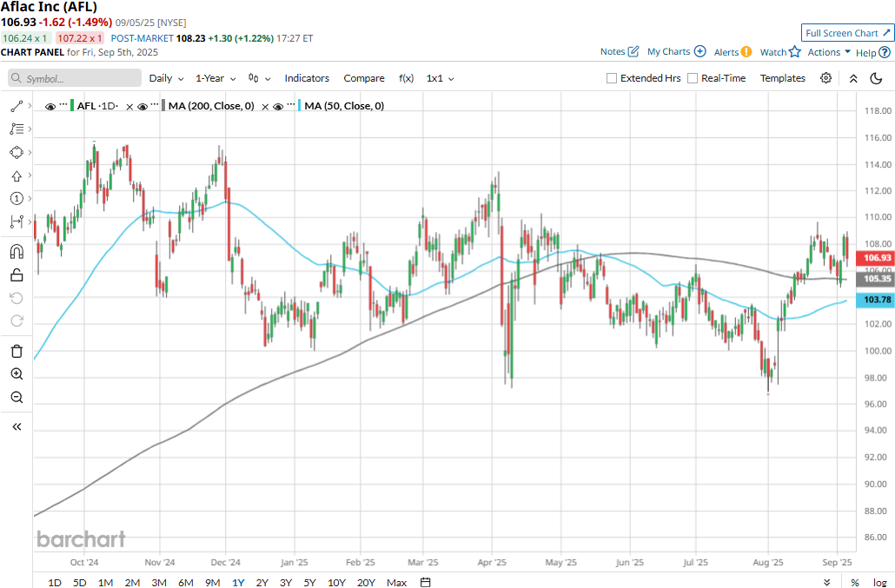Click the Notes pencil icon
The height and width of the screenshot is (588, 895).
click(633, 51)
